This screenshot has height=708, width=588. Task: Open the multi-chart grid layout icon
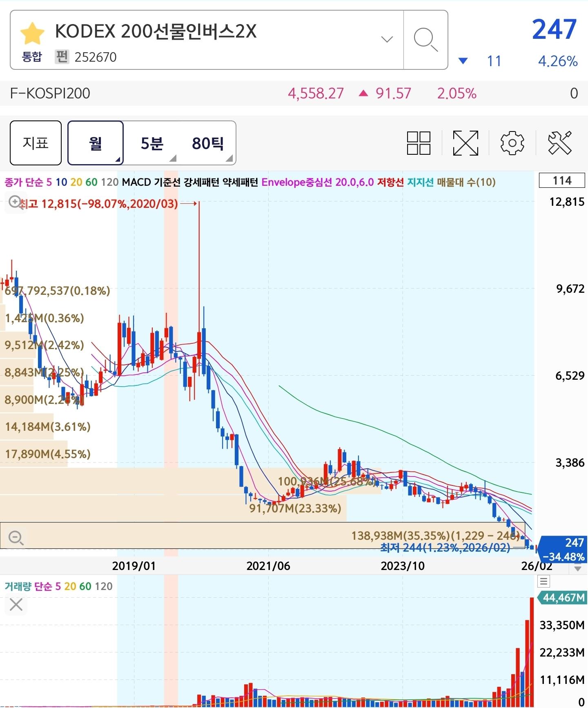point(419,143)
